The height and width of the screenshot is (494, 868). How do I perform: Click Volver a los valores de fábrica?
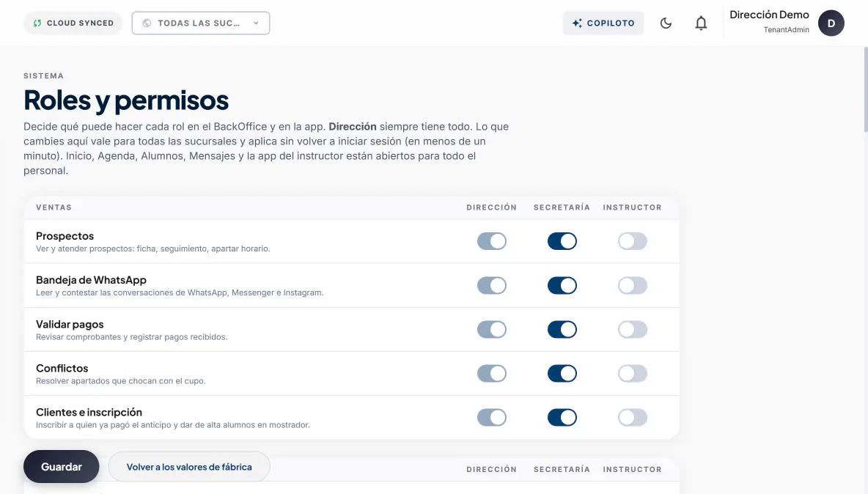(188, 467)
